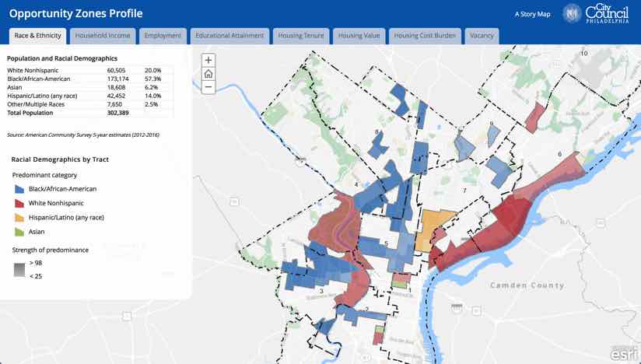Click the strength of predominance gradient swatch
Image resolution: width=641 pixels, height=364 pixels.
19,270
